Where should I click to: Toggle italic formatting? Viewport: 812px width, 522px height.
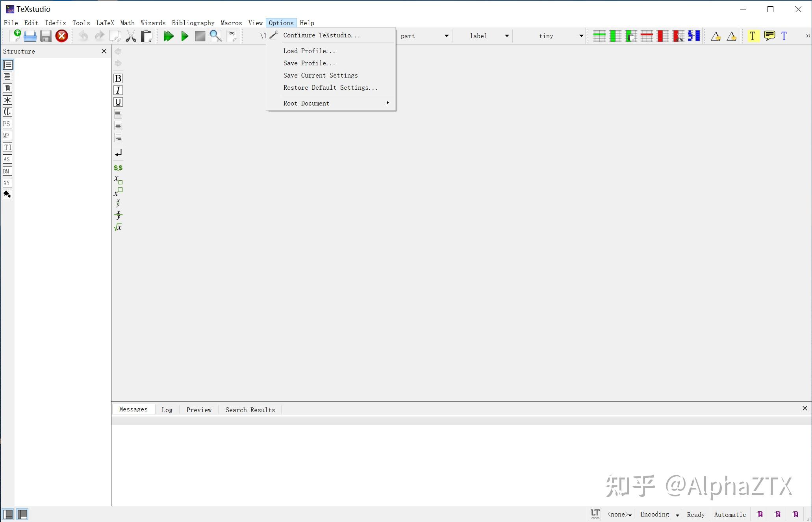(x=118, y=90)
